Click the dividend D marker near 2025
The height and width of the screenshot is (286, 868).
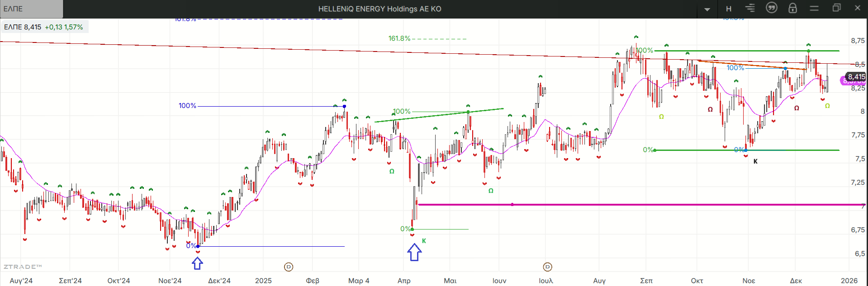pos(289,267)
